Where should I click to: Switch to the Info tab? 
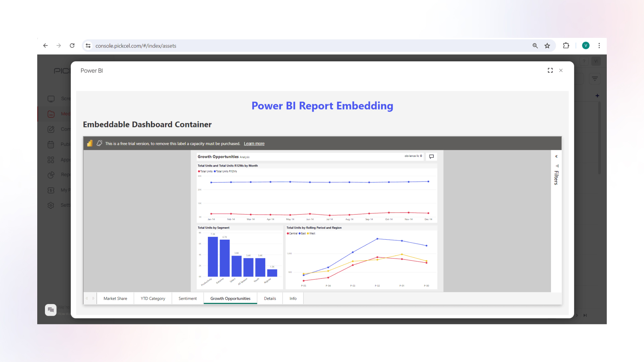point(293,298)
